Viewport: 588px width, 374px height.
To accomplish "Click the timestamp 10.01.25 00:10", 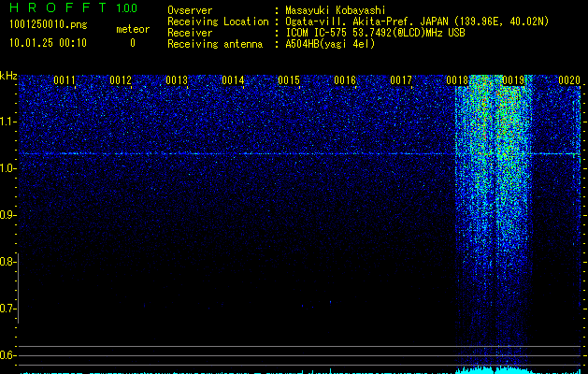I will (48, 43).
